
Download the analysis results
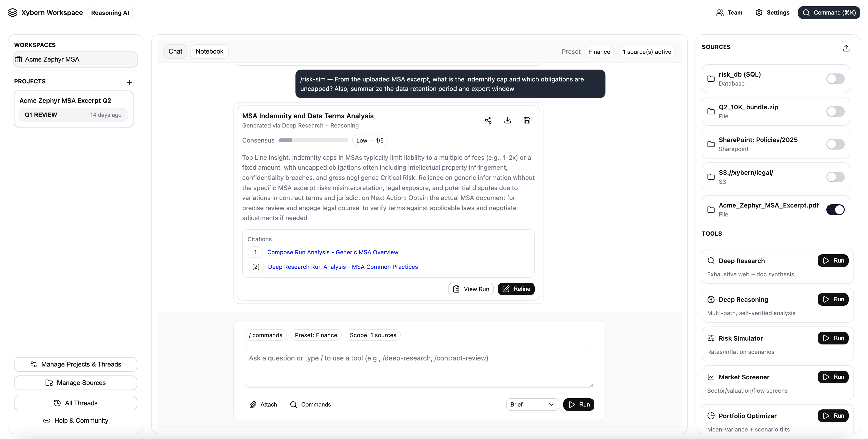click(x=507, y=120)
